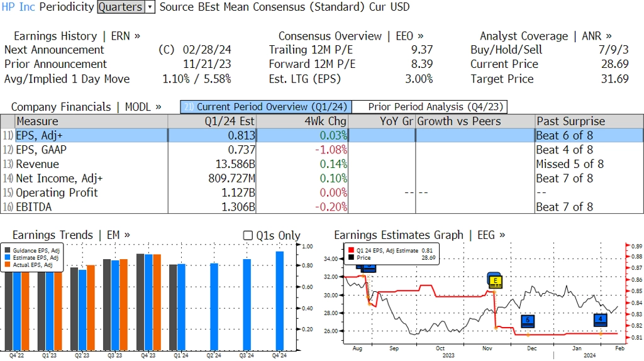Click the 809.727M net income estimate
Viewport: 644px width, 361px height.
tap(231, 178)
